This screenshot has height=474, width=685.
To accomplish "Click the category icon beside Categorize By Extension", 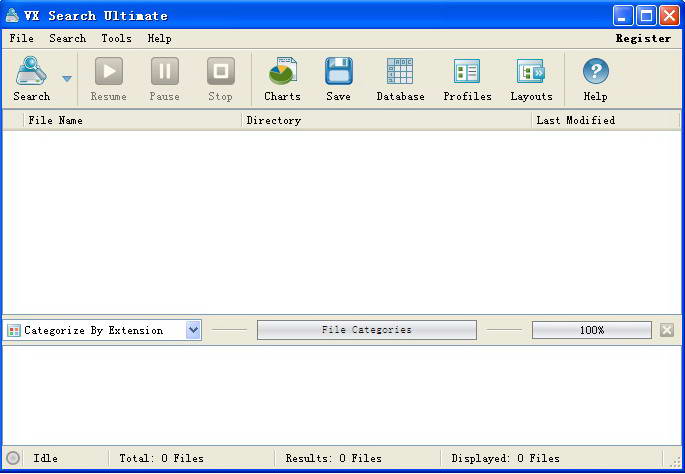I will [x=14, y=331].
